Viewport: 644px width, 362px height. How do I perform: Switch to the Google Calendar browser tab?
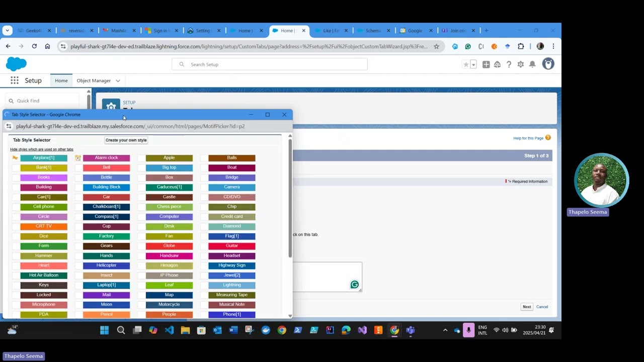(415, 31)
